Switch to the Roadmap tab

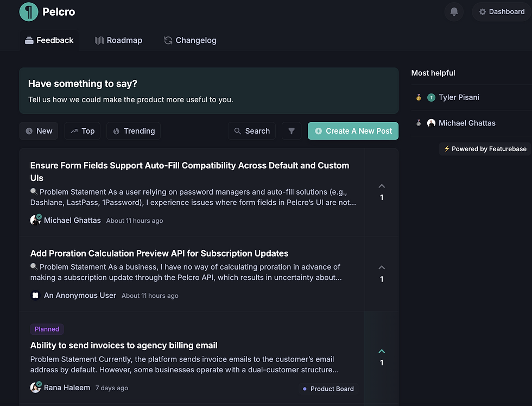118,40
